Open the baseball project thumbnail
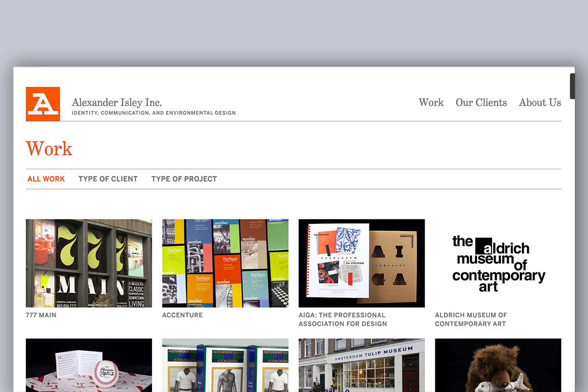 pyautogui.click(x=89, y=365)
